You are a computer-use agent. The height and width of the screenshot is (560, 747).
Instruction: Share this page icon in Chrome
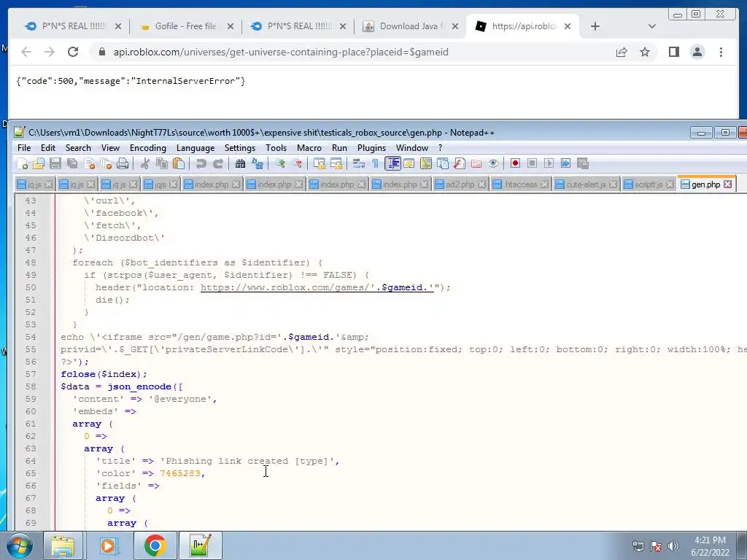click(x=622, y=52)
